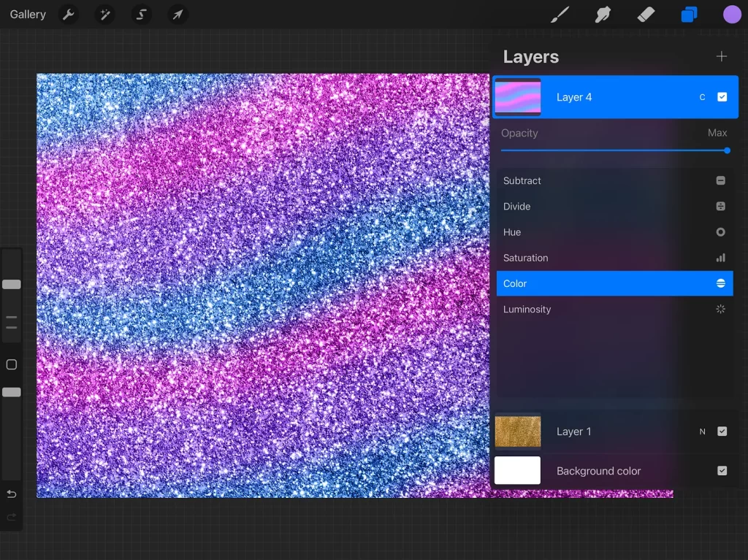
Task: Tap Layer 1 gold glitter thumbnail
Action: pos(518,431)
